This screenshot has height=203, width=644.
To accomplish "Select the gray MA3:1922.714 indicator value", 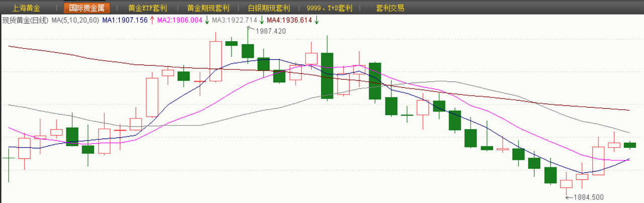I will tap(234, 20).
